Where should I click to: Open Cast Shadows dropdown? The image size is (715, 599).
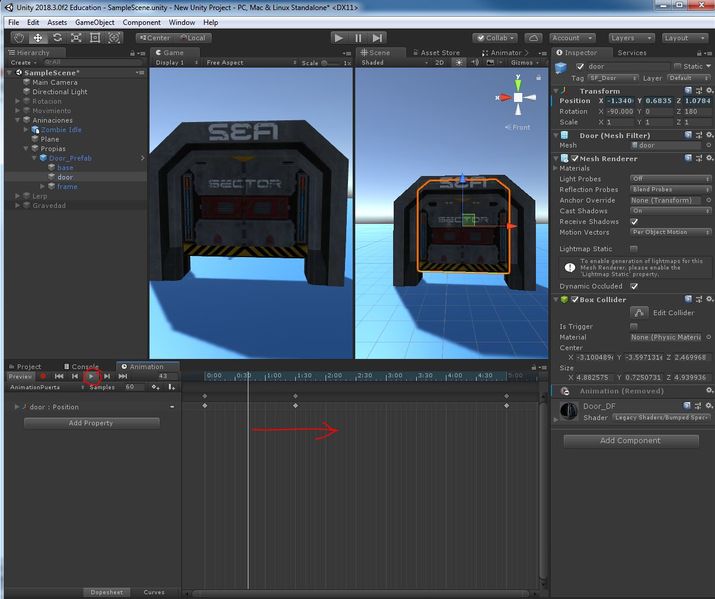pos(670,211)
